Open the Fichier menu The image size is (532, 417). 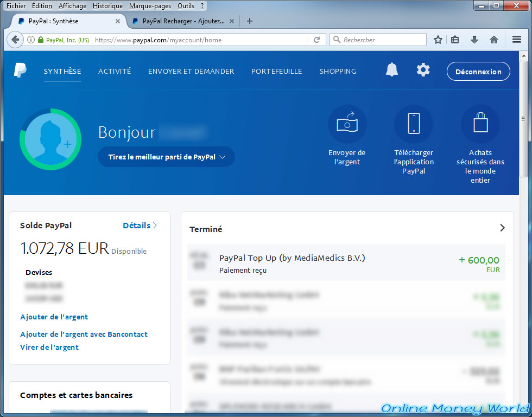pyautogui.click(x=16, y=6)
